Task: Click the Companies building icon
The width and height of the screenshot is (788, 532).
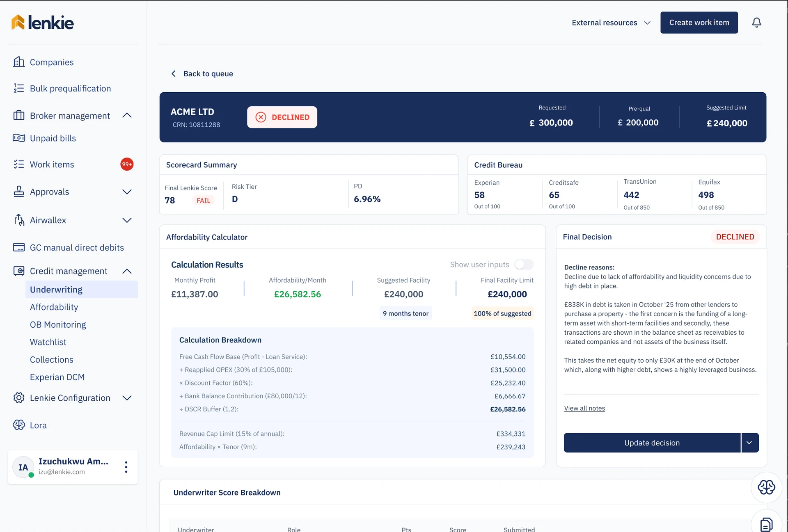Action: pyautogui.click(x=19, y=62)
